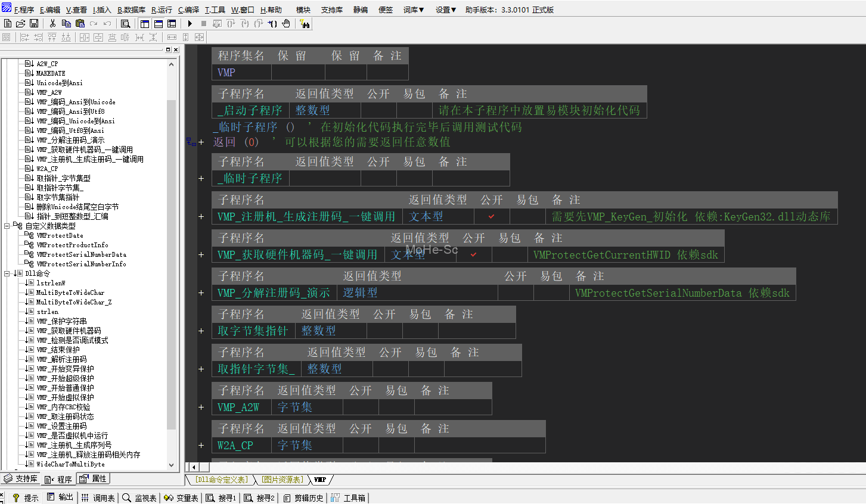
Task: Click the binoculars search icon
Action: (305, 23)
